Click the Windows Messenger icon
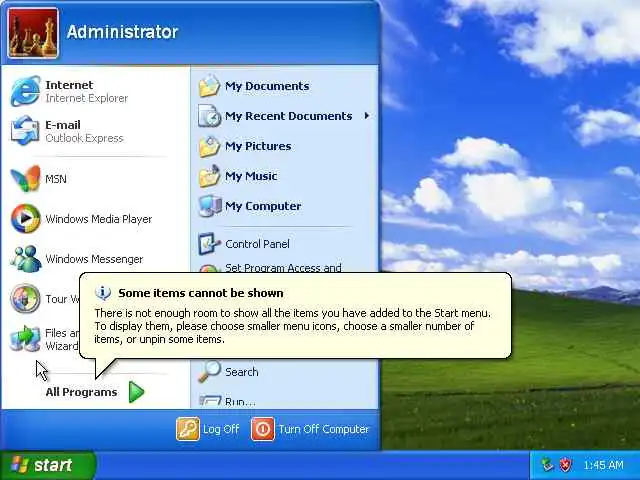 (x=25, y=259)
